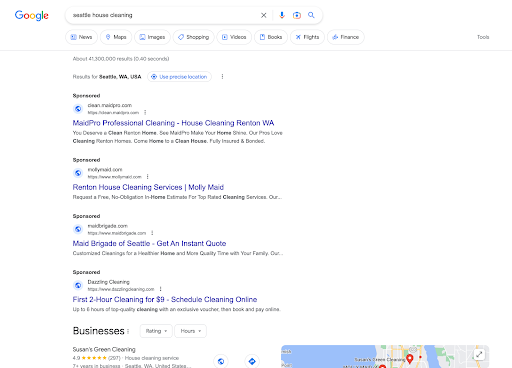Go to the Google logo homepage
This screenshot has height=368, width=512.
point(32,15)
